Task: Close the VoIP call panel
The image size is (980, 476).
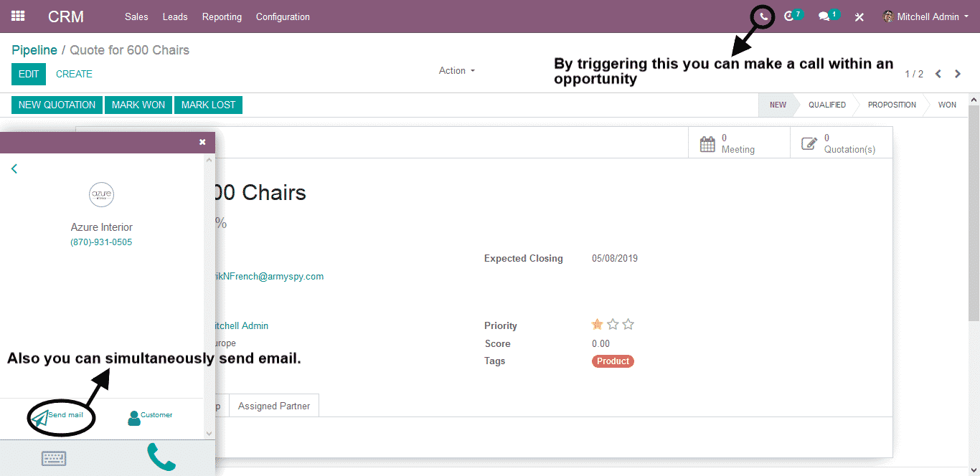Action: tap(202, 142)
